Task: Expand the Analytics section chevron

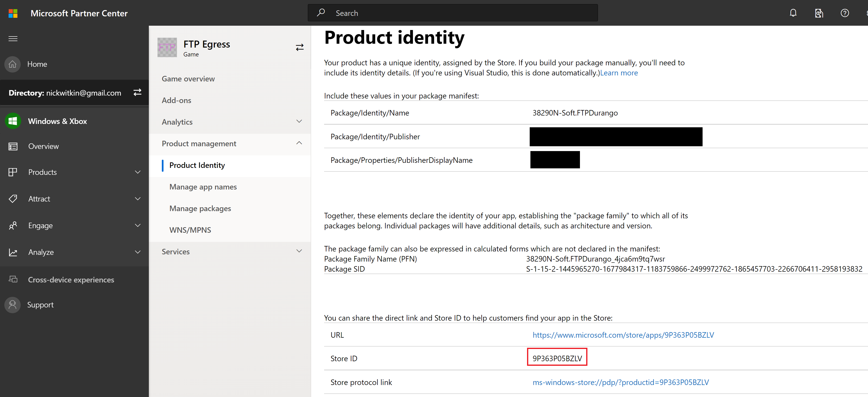Action: pyautogui.click(x=299, y=122)
